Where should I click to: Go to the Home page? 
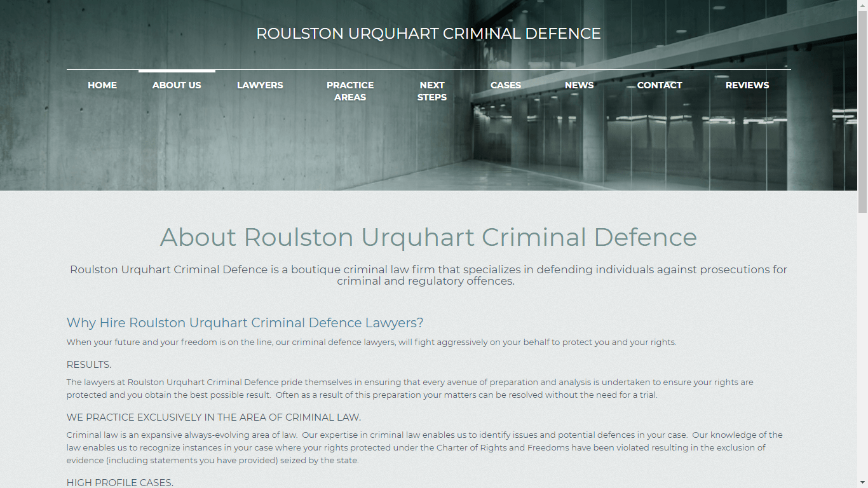tap(102, 85)
